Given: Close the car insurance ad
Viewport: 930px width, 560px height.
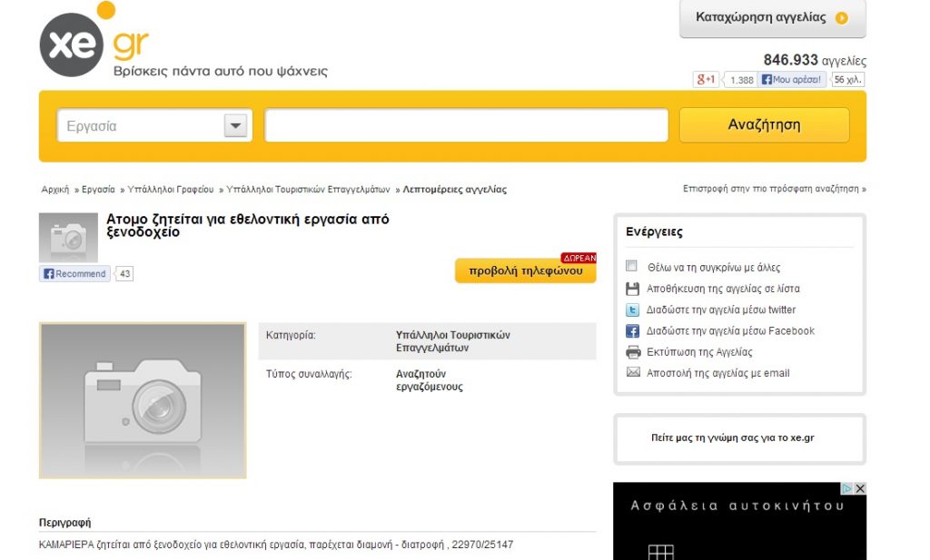Looking at the screenshot, I should (x=860, y=488).
